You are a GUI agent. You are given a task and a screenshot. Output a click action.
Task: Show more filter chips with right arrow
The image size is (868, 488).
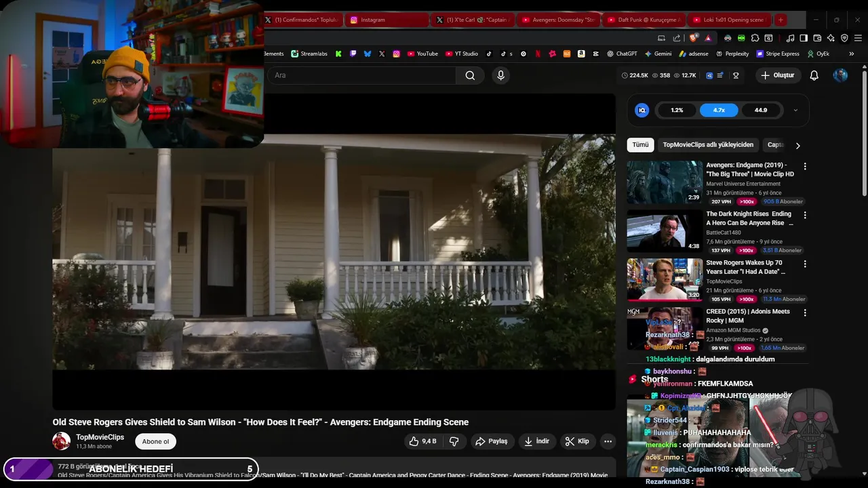point(797,145)
